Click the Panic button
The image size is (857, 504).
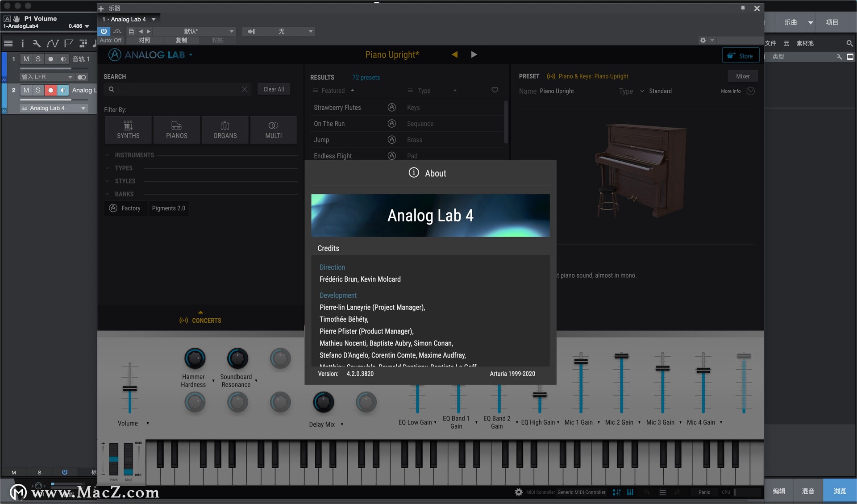pyautogui.click(x=704, y=492)
